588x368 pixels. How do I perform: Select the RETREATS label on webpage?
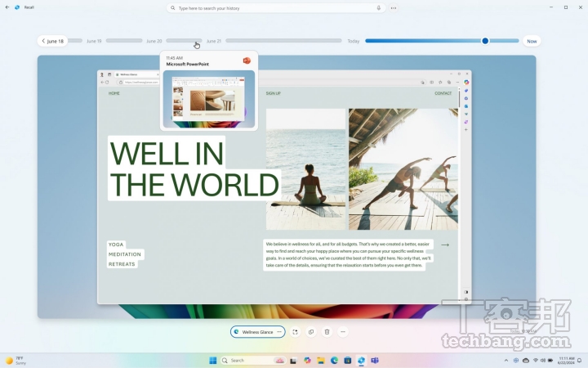pyautogui.click(x=122, y=264)
